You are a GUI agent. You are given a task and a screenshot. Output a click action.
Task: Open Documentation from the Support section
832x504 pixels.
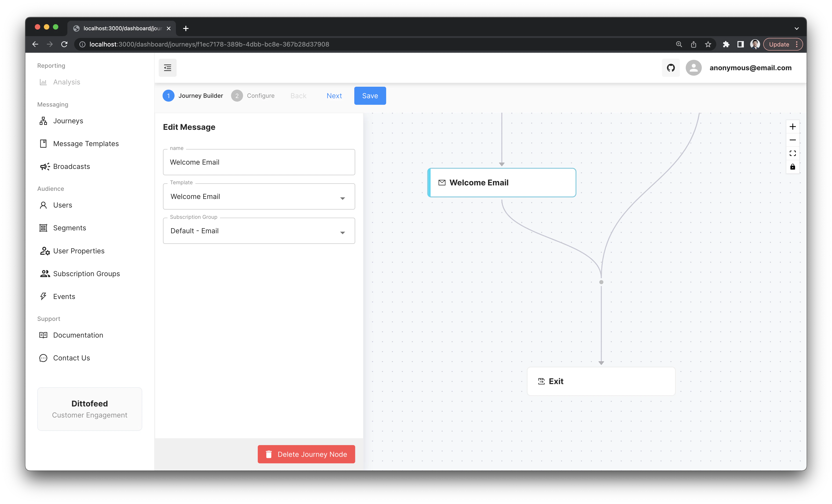(x=78, y=335)
